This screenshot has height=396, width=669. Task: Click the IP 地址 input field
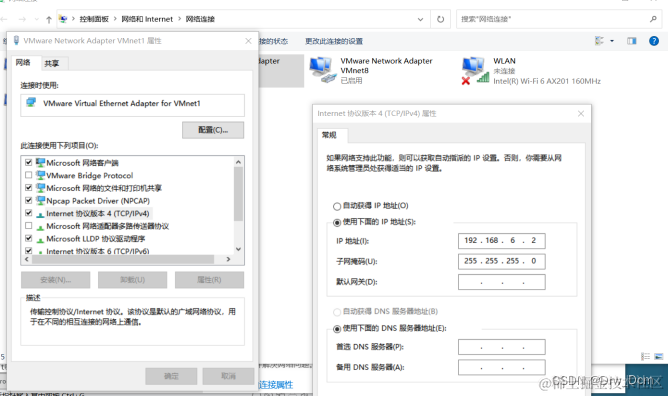point(502,241)
